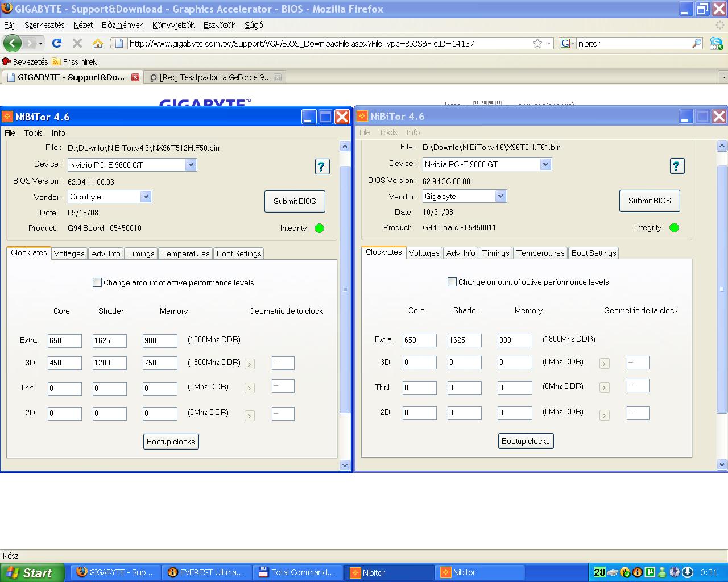
Task: Open Boot Settings tab in right NiBiTor
Action: pos(594,253)
